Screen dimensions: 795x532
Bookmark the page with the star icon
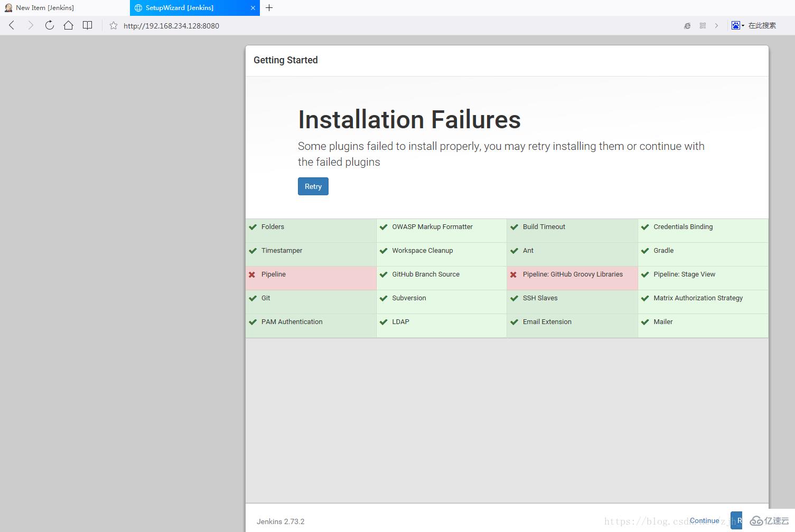click(x=114, y=25)
